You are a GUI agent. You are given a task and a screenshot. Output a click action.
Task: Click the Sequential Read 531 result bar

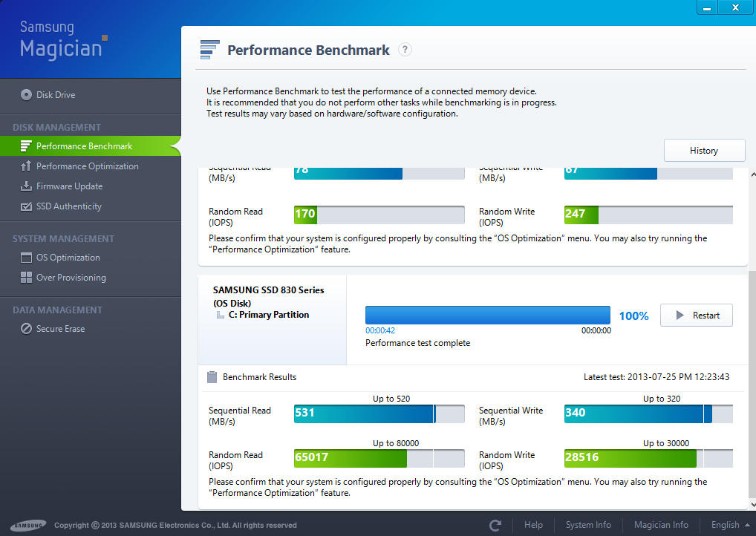(x=379, y=414)
